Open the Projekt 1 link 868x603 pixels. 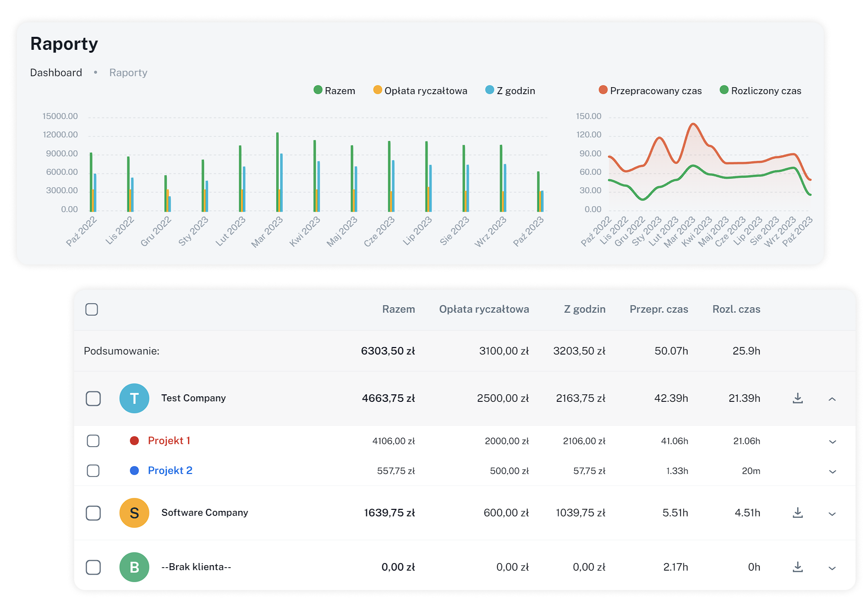169,441
